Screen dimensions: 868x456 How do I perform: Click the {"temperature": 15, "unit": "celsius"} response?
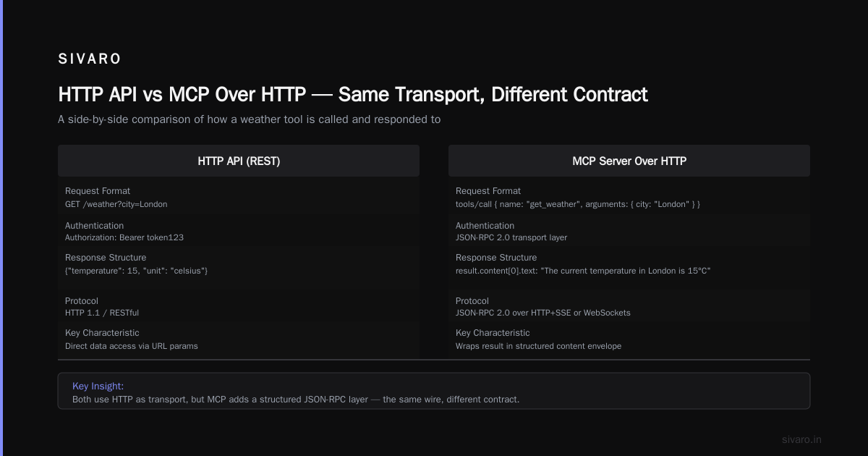pyautogui.click(x=137, y=271)
